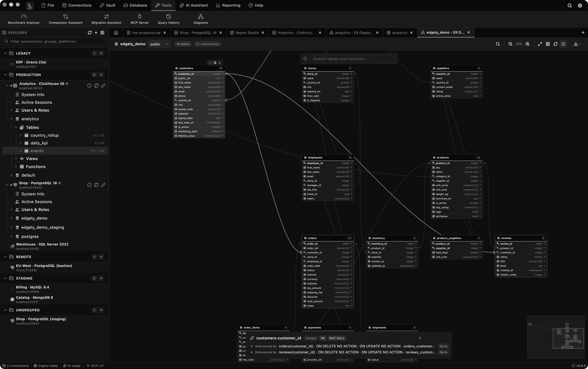
Task: Click the Filter connections input field
Action: (x=54, y=42)
